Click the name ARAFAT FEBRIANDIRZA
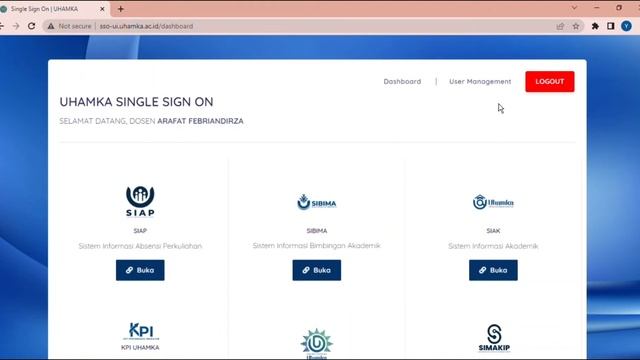The height and width of the screenshot is (360, 640). pos(200,121)
